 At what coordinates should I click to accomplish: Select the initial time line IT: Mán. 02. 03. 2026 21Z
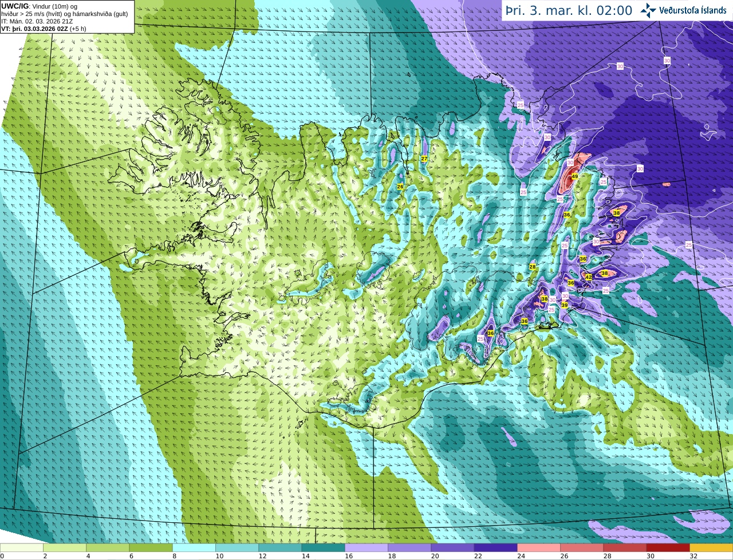tap(37, 21)
